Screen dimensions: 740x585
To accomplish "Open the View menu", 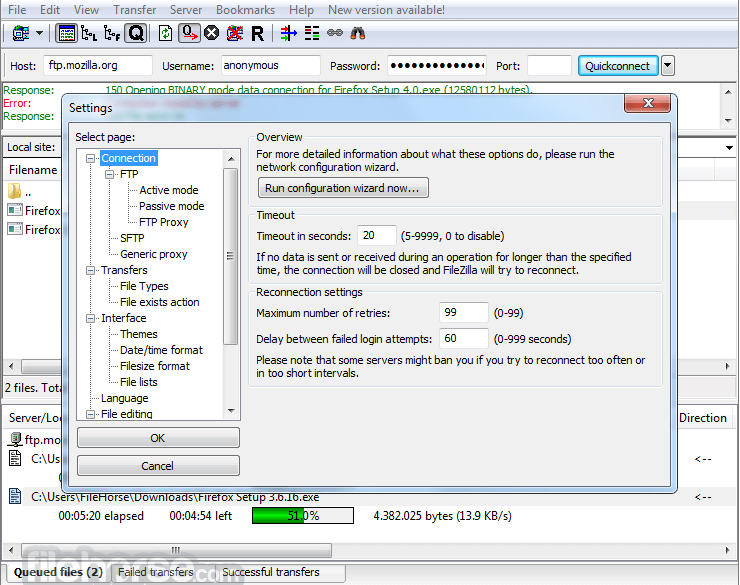I will pyautogui.click(x=86, y=10).
